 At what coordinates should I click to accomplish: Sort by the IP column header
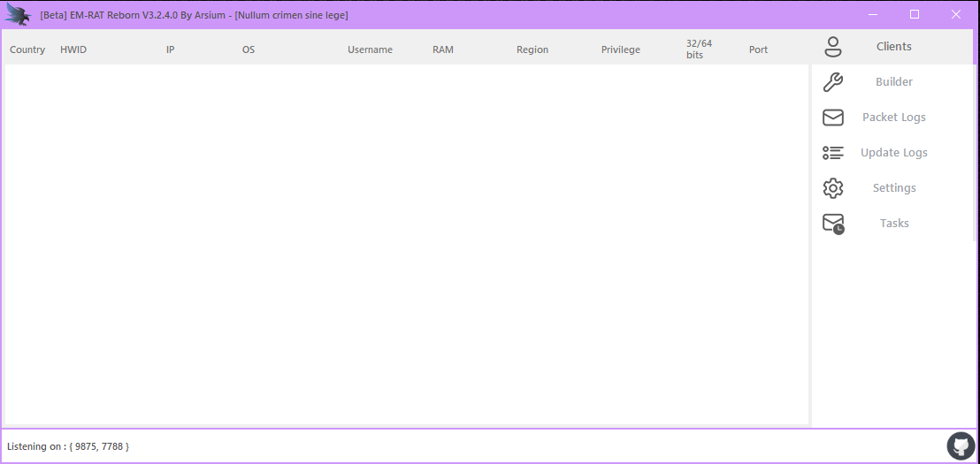click(x=170, y=50)
